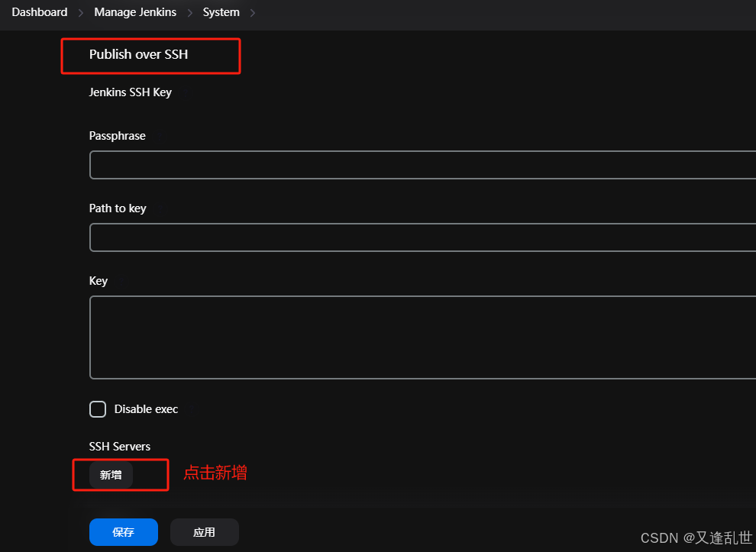Add an SSH server with 新增
The width and height of the screenshot is (756, 552).
111,475
